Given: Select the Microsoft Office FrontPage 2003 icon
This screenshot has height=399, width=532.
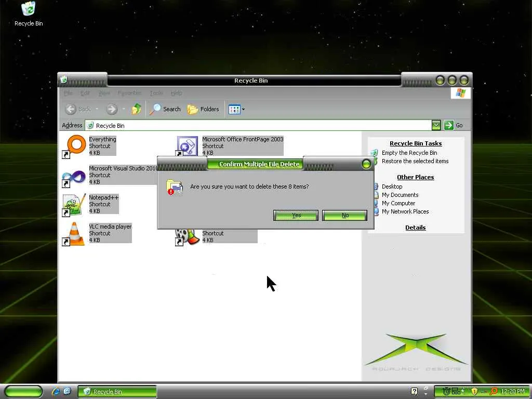Looking at the screenshot, I should [187, 146].
